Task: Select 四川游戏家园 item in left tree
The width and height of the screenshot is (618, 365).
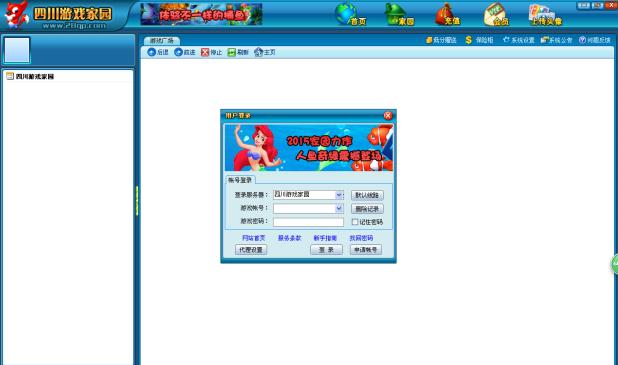Action: [35, 76]
